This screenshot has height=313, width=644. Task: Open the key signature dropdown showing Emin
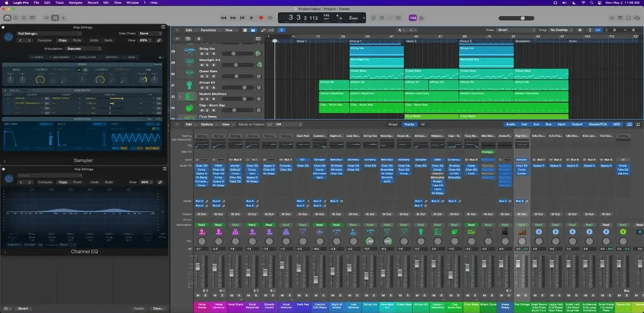point(357,18)
